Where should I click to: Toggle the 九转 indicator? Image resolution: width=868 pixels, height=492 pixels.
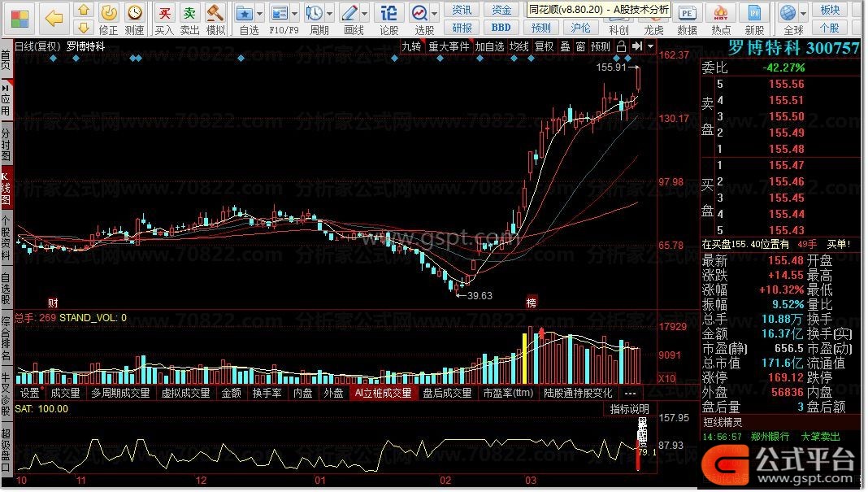(x=411, y=46)
